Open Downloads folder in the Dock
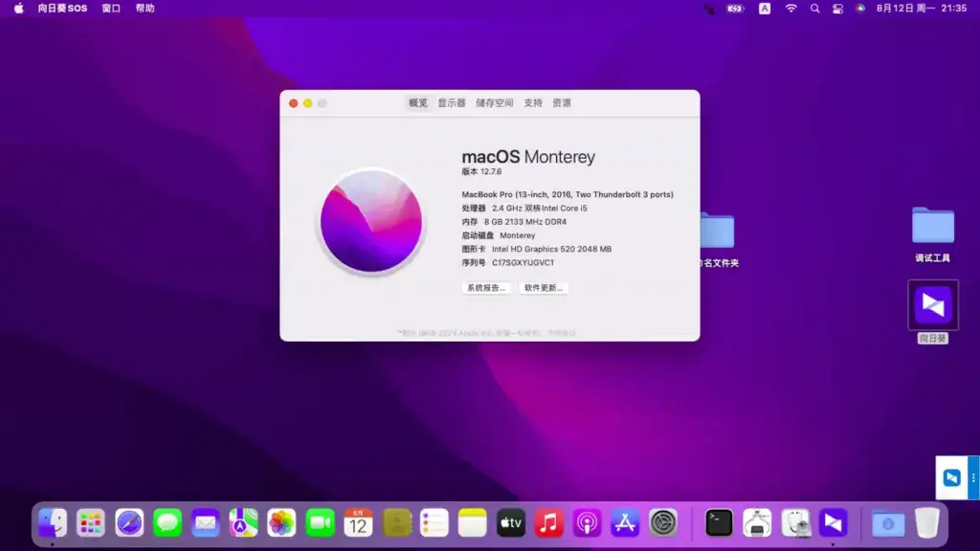 pos(888,523)
